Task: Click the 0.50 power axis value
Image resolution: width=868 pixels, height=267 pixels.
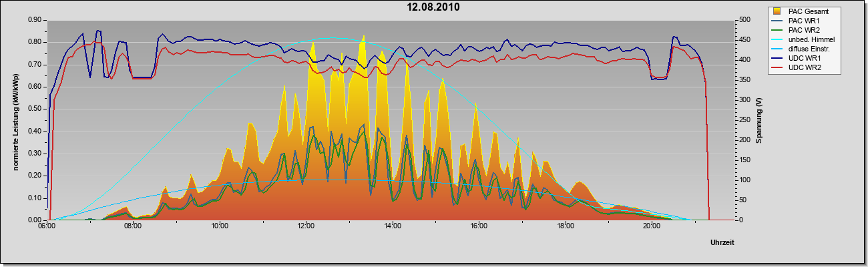Action: [x=35, y=109]
